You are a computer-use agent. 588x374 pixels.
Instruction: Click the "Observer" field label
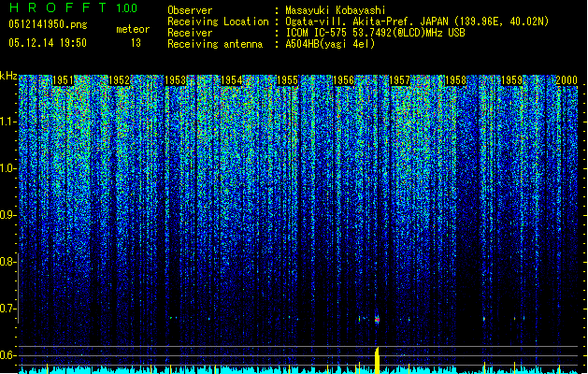pos(190,10)
